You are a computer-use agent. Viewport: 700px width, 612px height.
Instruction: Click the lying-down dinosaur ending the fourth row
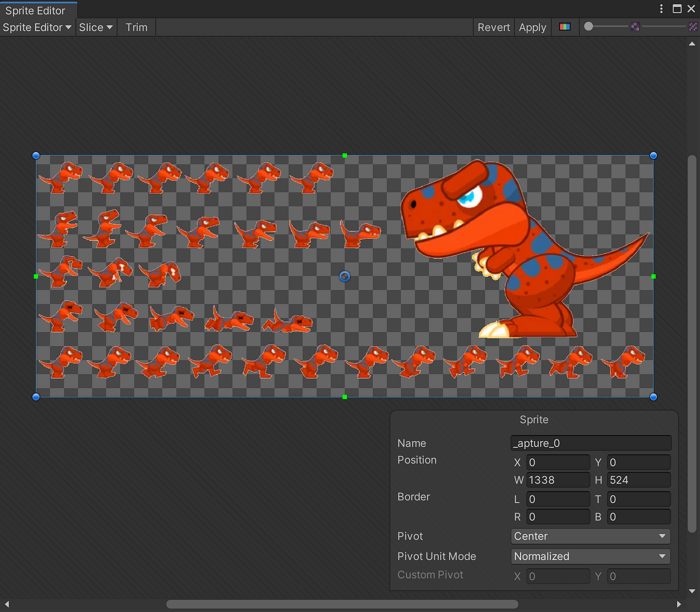tap(287, 321)
